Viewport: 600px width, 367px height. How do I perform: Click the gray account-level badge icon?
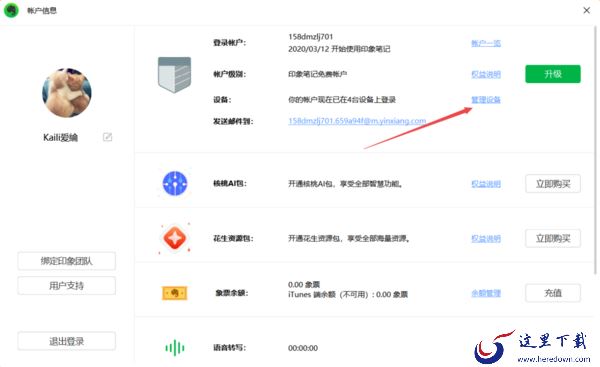coord(174,75)
